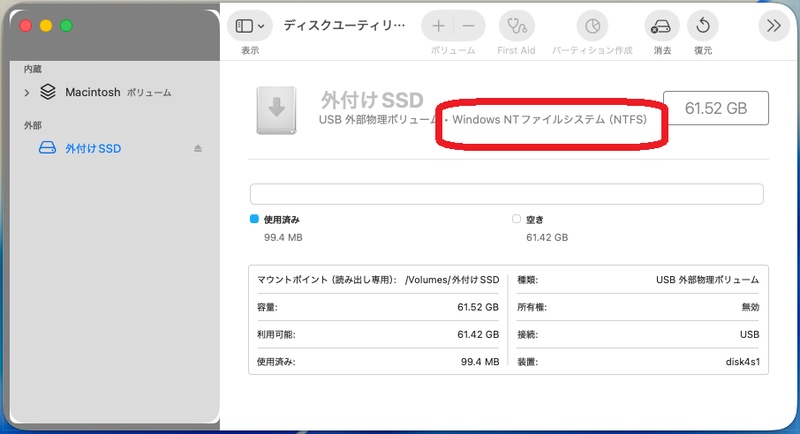Screen dimensions: 800x434
Task: Select 外付け SSD drive icon in sidebar
Action: tap(47, 148)
